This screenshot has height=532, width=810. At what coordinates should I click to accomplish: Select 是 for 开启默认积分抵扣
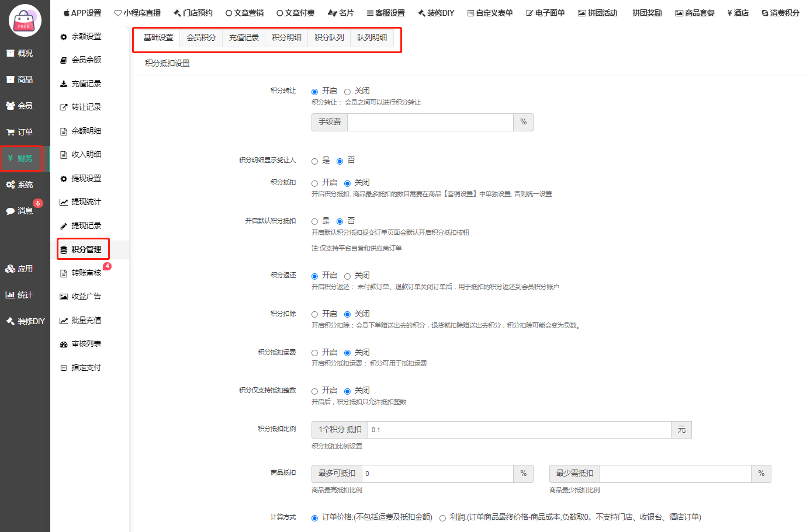(x=314, y=222)
